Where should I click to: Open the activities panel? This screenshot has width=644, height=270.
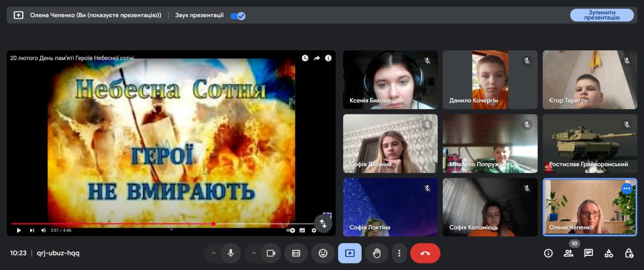coord(609,253)
